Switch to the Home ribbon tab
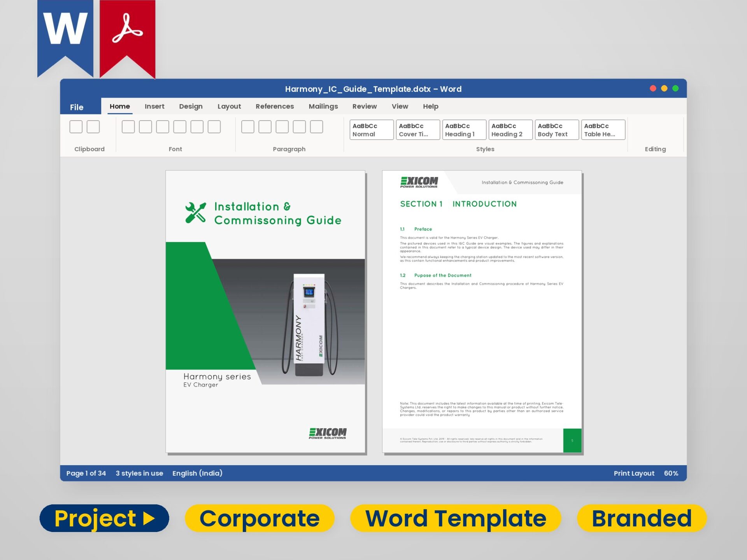Screen dimensions: 747x560 click(120, 107)
